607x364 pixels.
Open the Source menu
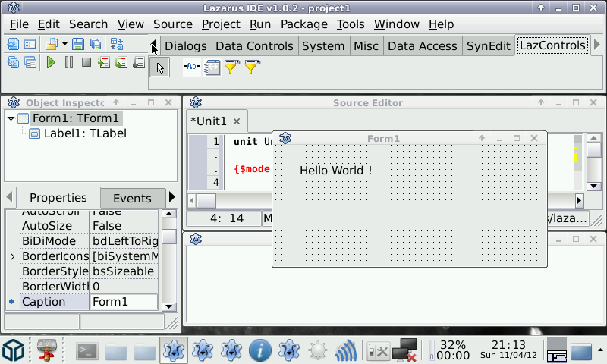click(173, 24)
